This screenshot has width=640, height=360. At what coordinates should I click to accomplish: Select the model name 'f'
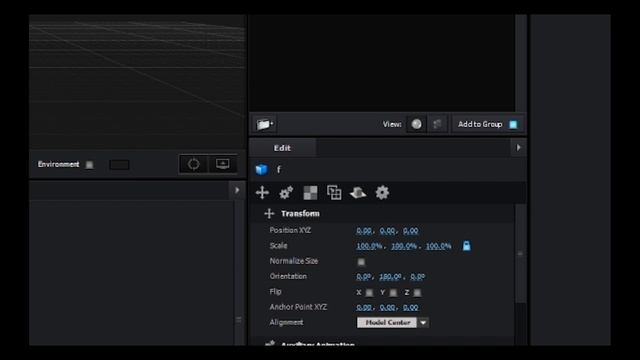[x=279, y=169]
